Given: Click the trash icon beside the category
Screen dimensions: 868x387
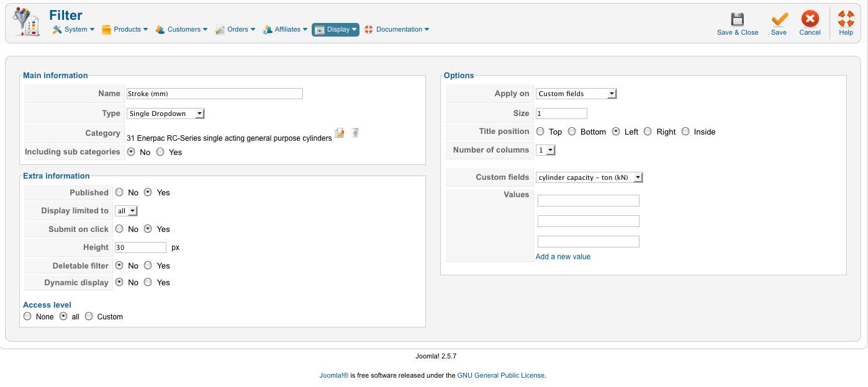Looking at the screenshot, I should point(355,133).
